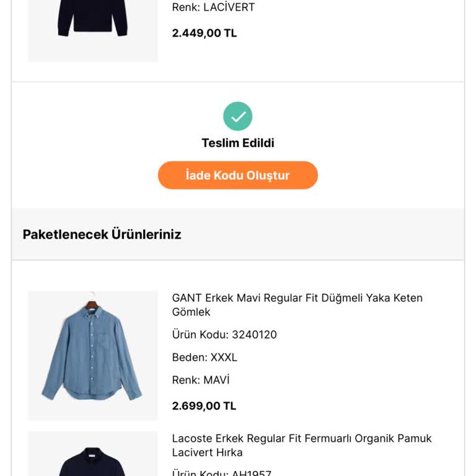This screenshot has width=476, height=476.
Task: Open the blue GANT linen shirt thumbnail
Action: pos(93,356)
